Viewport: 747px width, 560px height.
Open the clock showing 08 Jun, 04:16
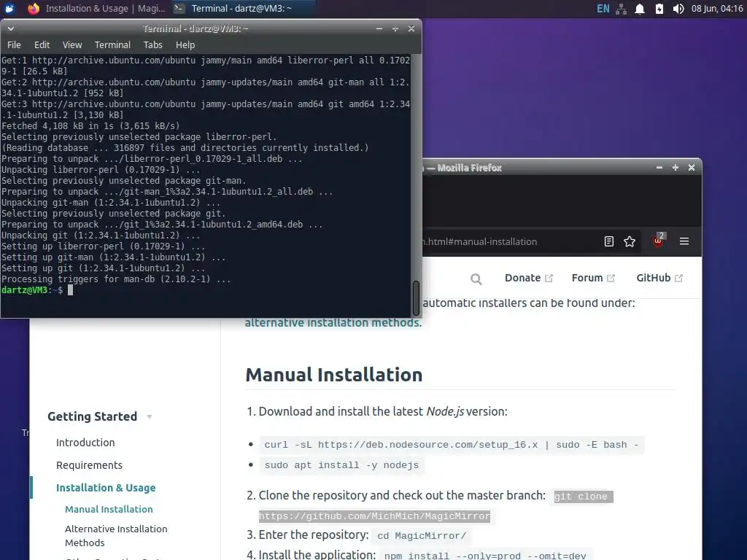pos(717,9)
